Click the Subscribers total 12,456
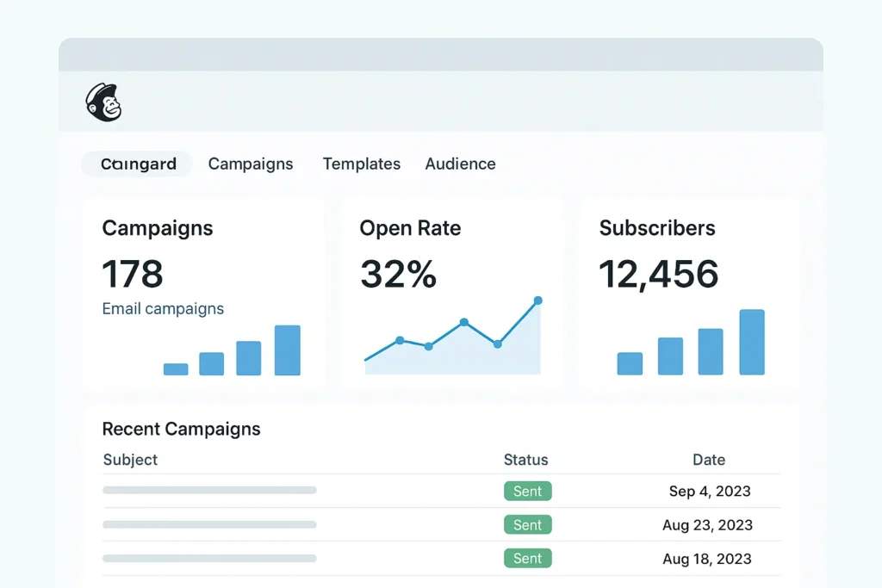Screen dimensions: 882x588 658,274
